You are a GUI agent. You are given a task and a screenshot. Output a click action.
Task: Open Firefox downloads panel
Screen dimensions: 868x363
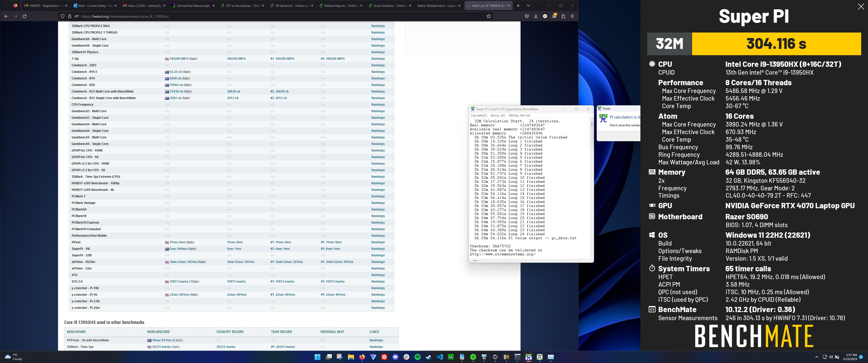point(536,16)
